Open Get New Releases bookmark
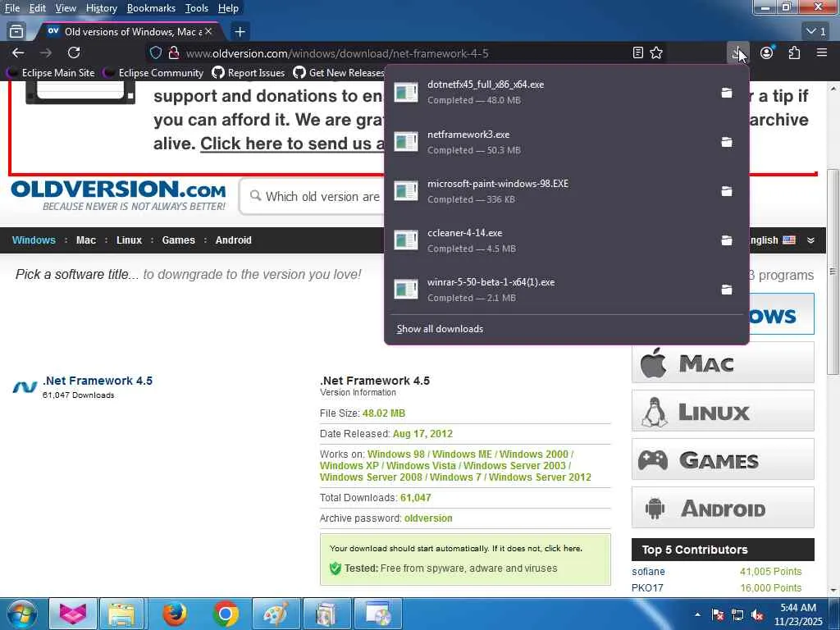 [339, 72]
